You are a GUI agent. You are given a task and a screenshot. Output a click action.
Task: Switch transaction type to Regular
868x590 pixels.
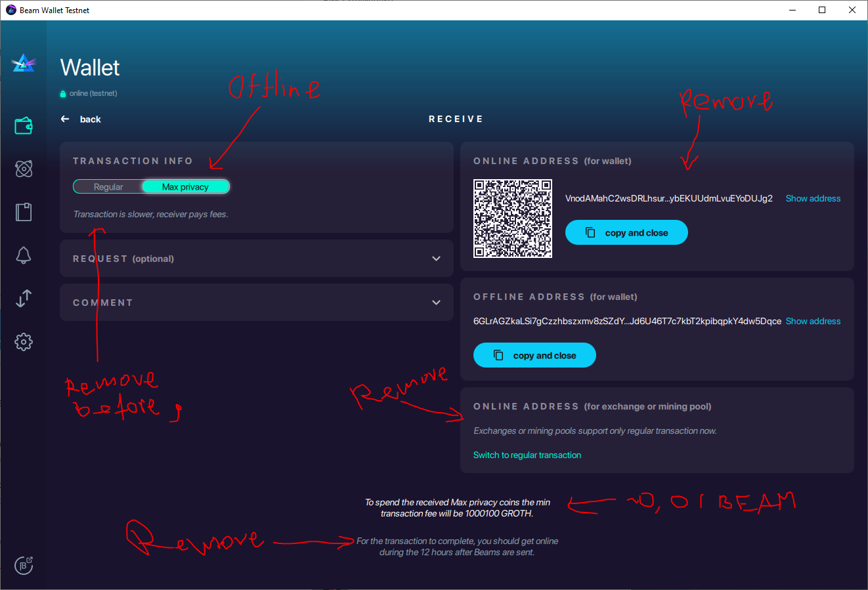point(109,186)
